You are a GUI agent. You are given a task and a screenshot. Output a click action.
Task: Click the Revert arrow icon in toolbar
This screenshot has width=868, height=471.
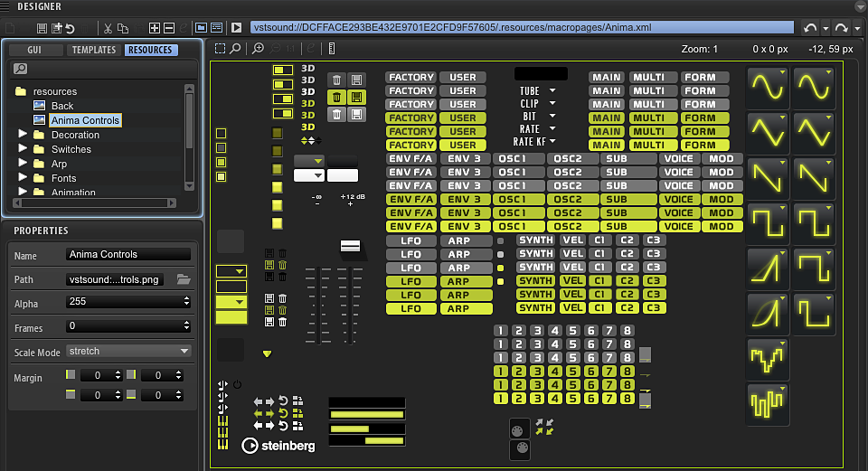(70, 28)
